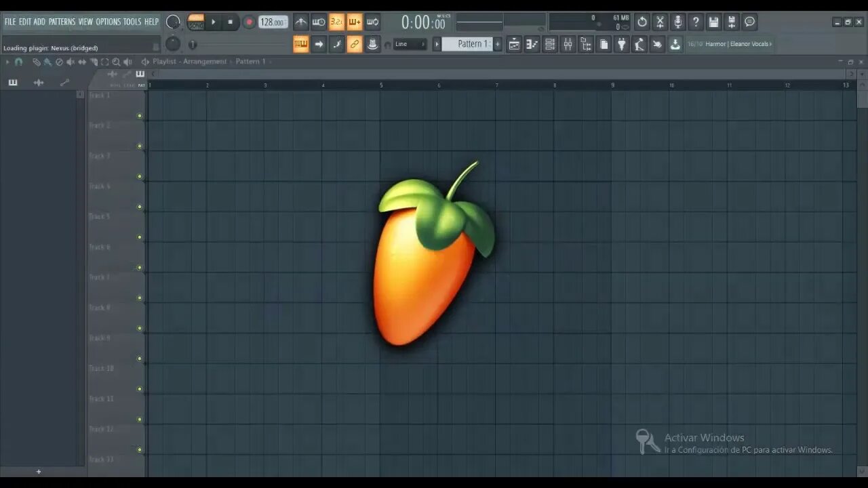Open the Channel rack view icon
The image size is (868, 488).
click(x=550, y=44)
